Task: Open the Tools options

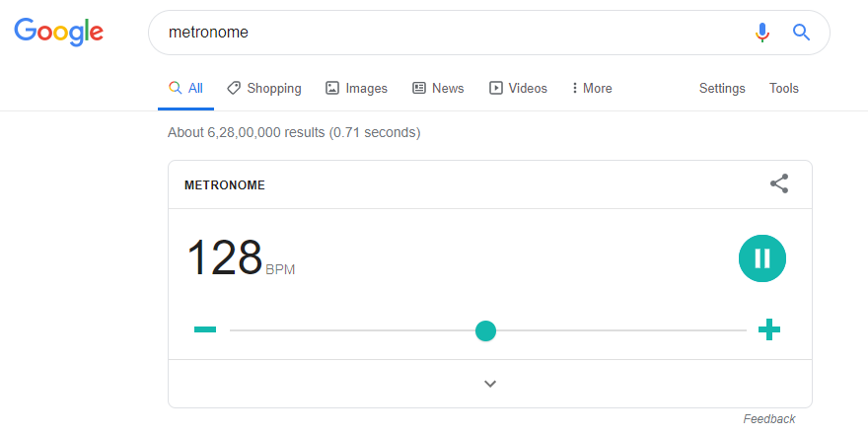Action: pyautogui.click(x=784, y=88)
